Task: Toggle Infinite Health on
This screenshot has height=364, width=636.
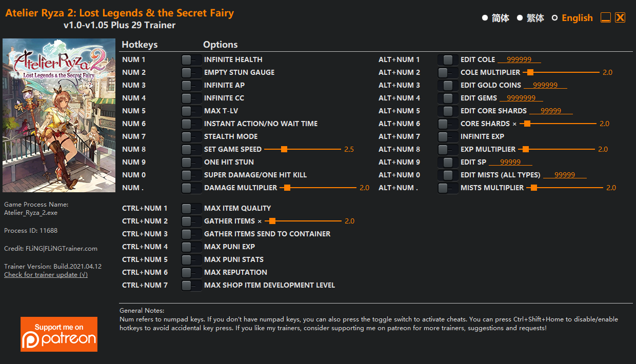Action: coord(191,60)
